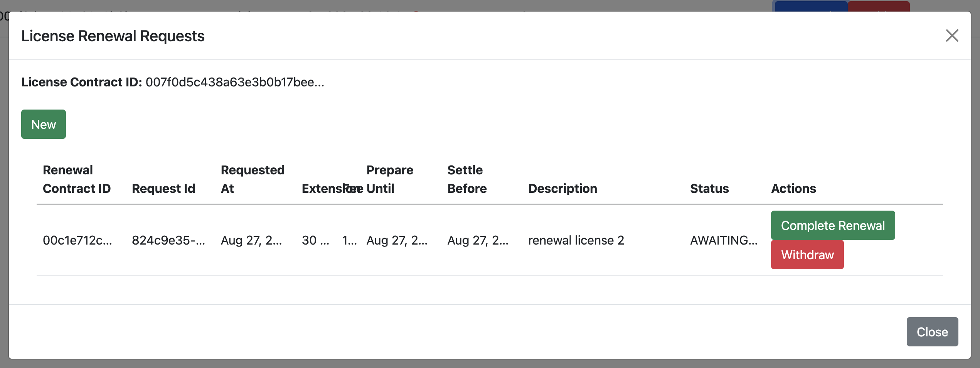This screenshot has width=980, height=368.
Task: Select the Renewal Contract ID 00c1e712c...
Action: (x=77, y=240)
